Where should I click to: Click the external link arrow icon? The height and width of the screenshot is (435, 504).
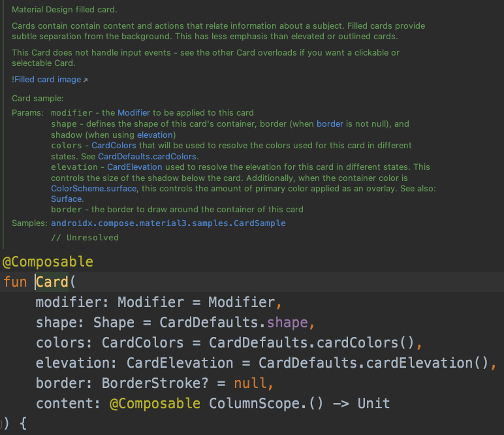[86, 80]
